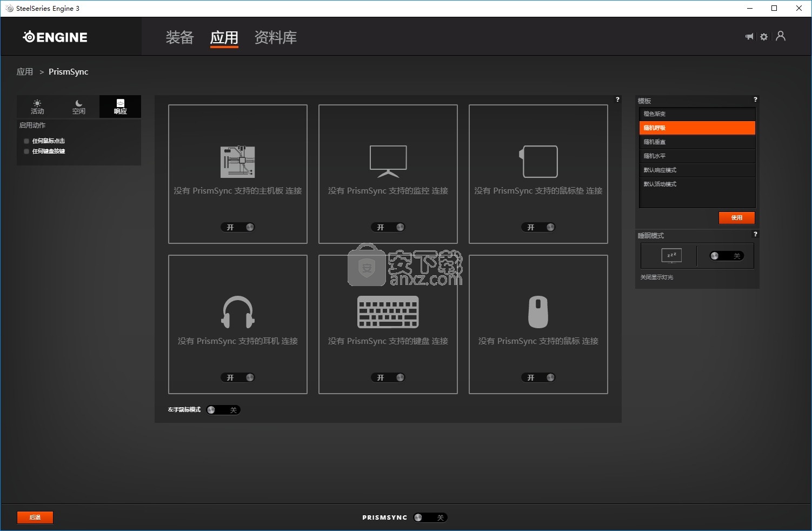Toggle the headset PrismSync switch
Viewport: 812px width, 531px height.
(238, 377)
